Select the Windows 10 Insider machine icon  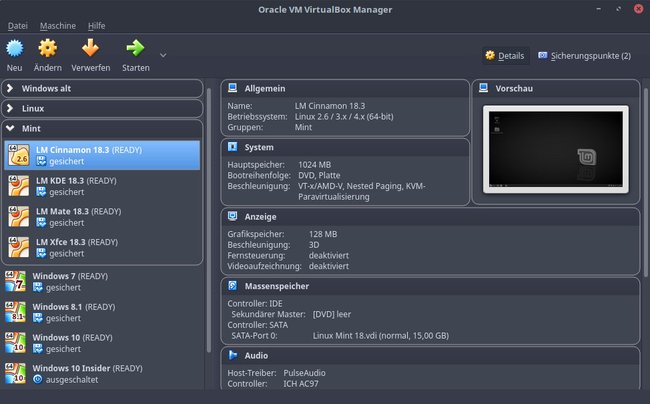click(15, 373)
